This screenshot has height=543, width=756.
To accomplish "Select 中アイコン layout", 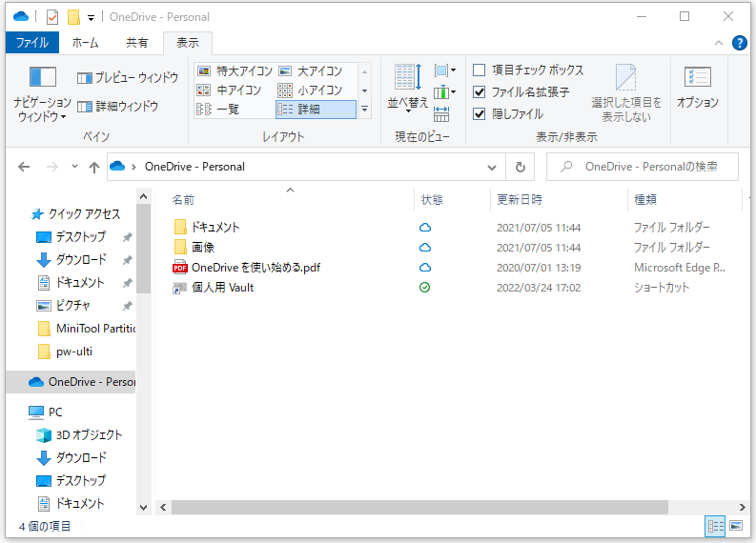I will click(x=229, y=90).
